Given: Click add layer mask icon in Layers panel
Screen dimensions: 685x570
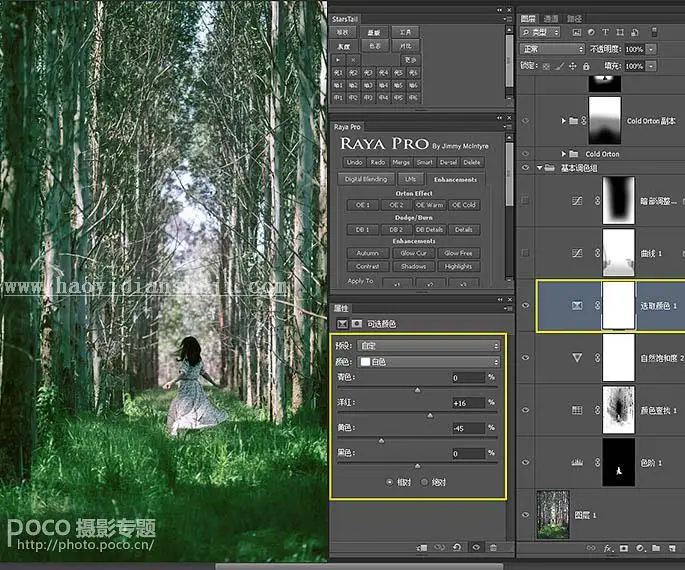Looking at the screenshot, I should pyautogui.click(x=624, y=548).
